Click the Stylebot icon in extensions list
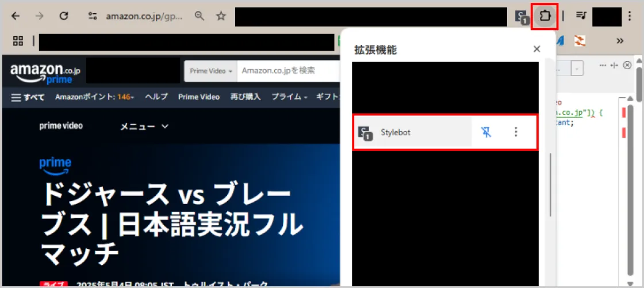 [365, 133]
